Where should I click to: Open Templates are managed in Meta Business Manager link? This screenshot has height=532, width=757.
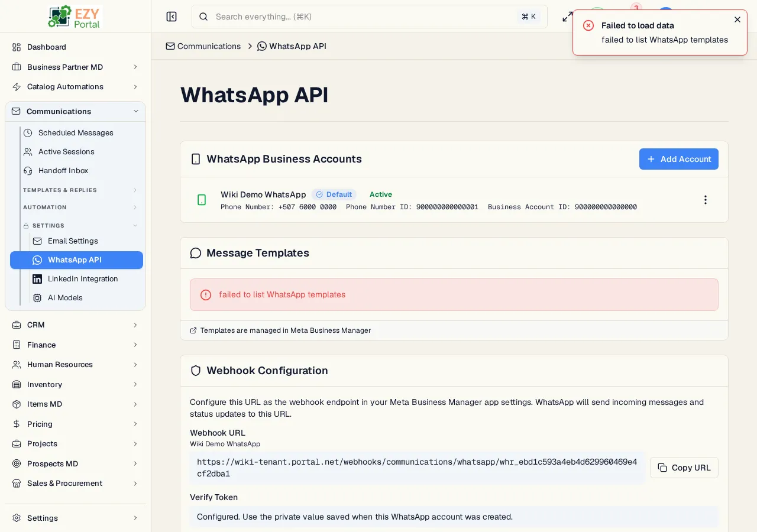click(x=280, y=330)
